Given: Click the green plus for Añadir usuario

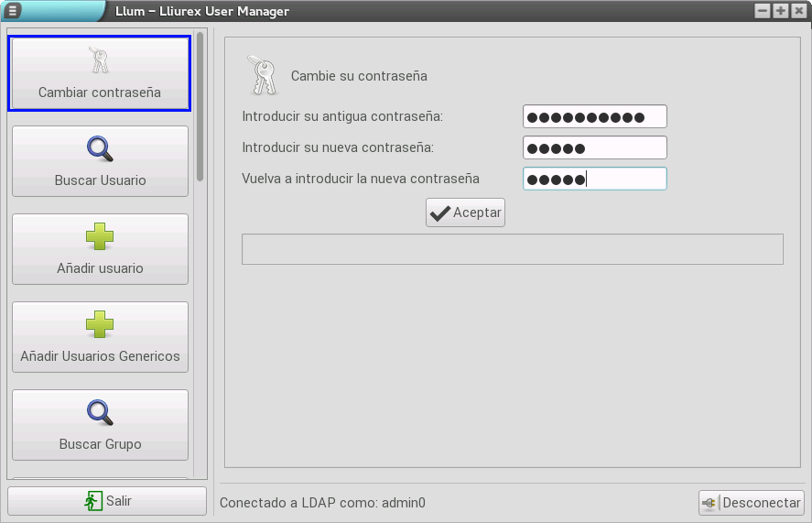Looking at the screenshot, I should click(99, 236).
